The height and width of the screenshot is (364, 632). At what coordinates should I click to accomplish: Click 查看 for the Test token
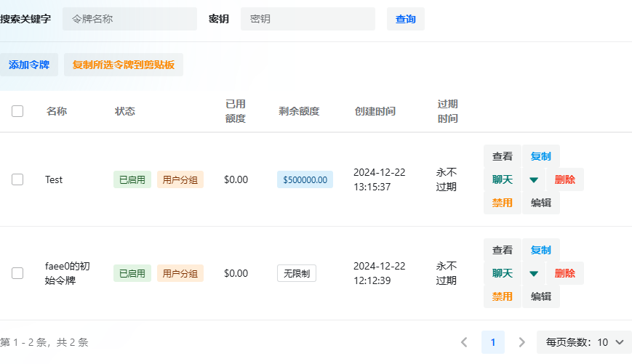502,156
